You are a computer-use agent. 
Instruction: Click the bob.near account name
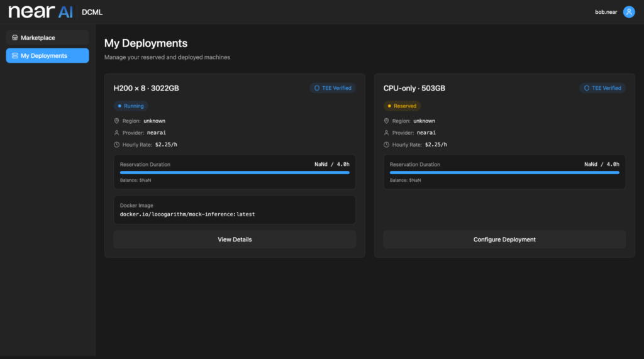pos(607,12)
